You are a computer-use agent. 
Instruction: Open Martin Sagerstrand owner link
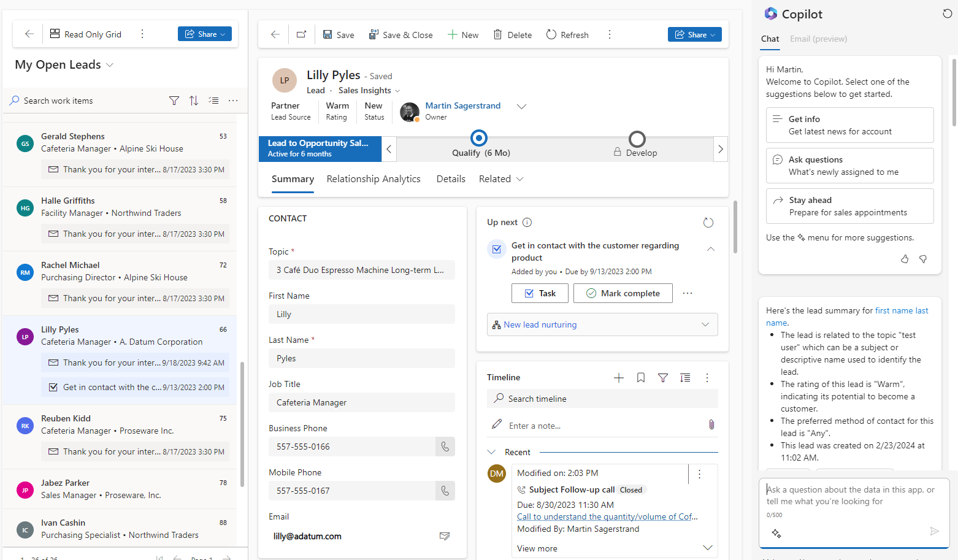point(463,106)
